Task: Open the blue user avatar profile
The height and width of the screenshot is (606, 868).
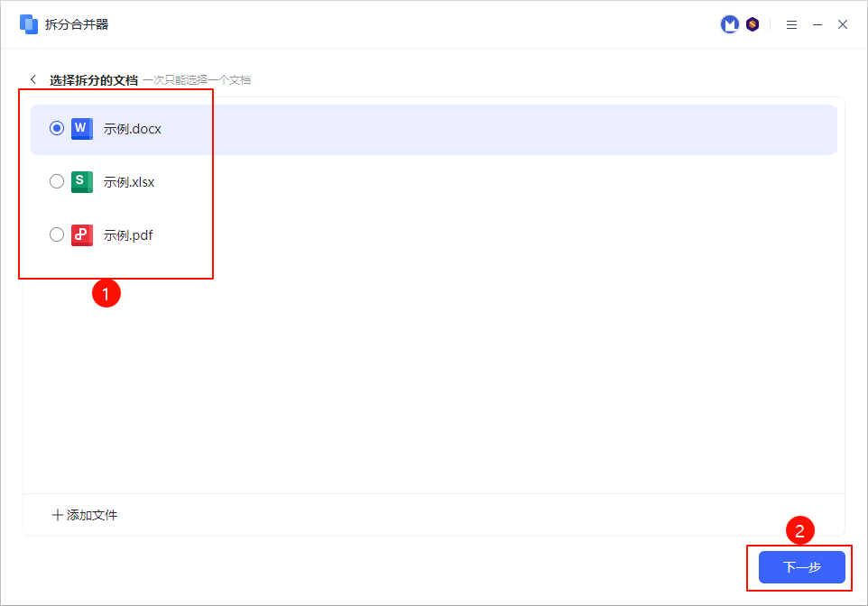Action: (x=729, y=24)
